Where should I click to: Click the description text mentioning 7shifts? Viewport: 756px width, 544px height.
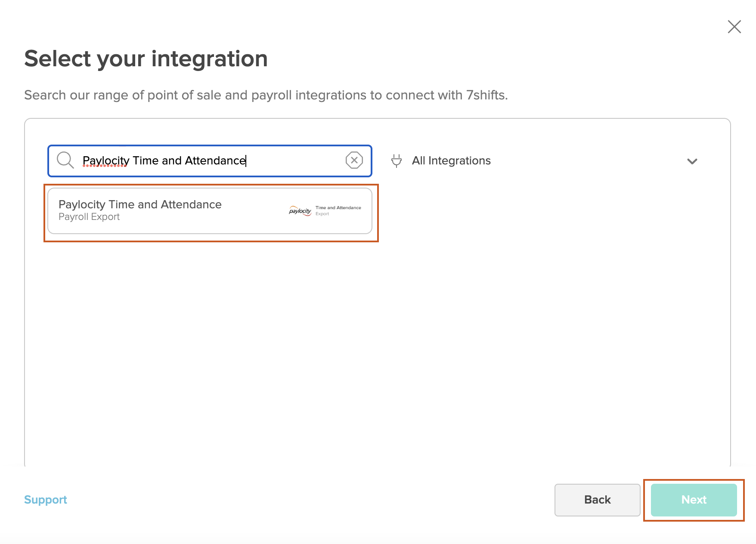[x=266, y=95]
